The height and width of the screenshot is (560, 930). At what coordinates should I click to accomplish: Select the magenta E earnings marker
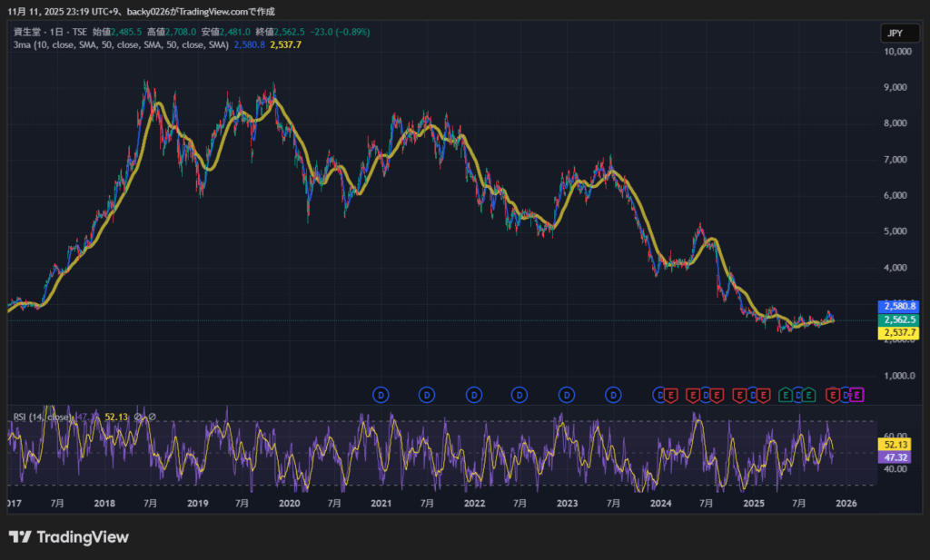click(856, 395)
